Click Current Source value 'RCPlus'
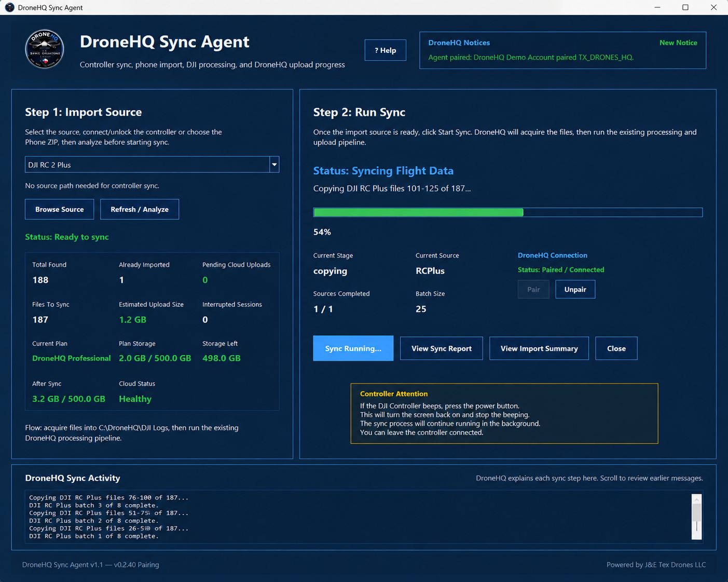Screen dimensions: 728x582 (x=430, y=271)
